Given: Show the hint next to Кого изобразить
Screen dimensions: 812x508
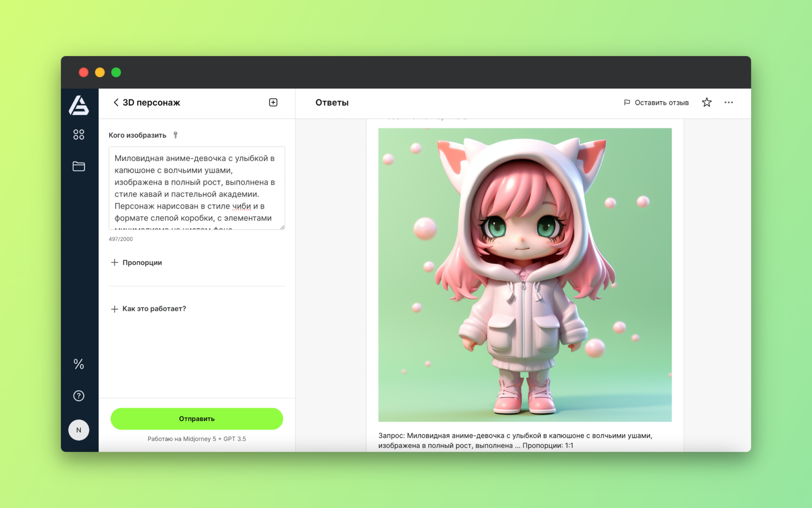Looking at the screenshot, I should click(175, 135).
